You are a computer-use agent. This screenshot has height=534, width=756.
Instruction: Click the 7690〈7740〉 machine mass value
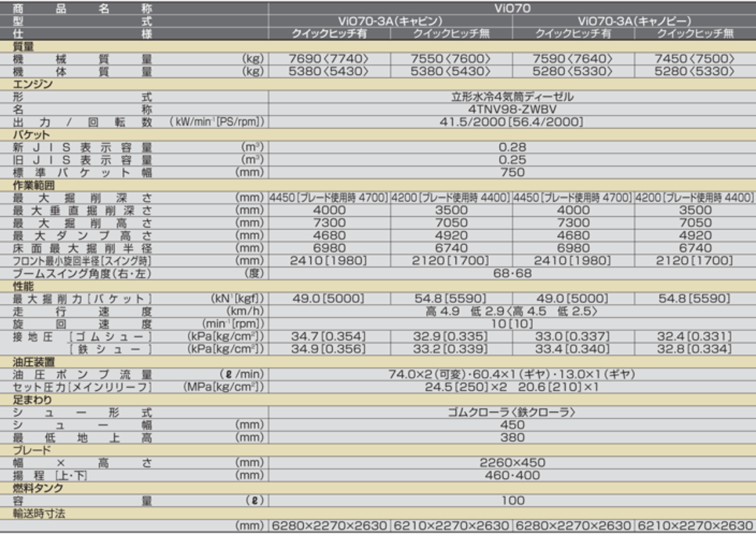click(x=329, y=59)
